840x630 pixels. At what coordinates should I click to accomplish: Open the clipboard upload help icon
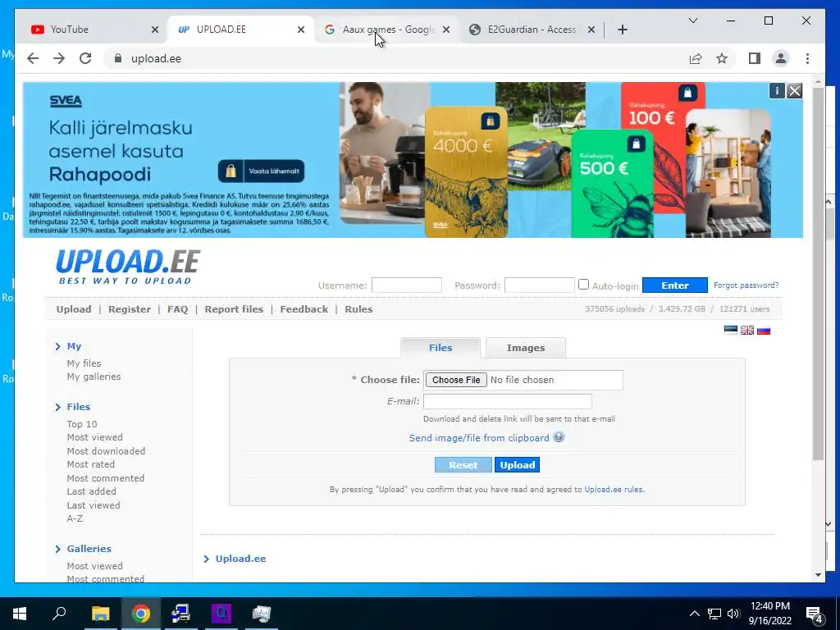558,437
